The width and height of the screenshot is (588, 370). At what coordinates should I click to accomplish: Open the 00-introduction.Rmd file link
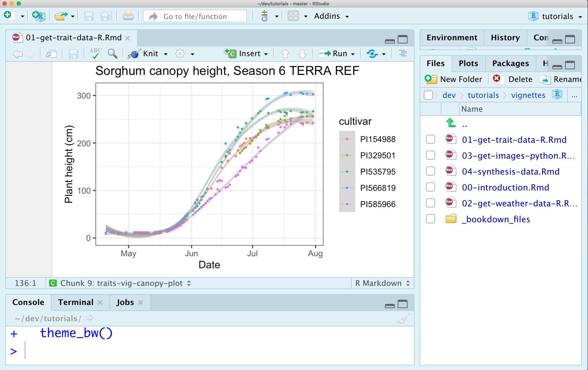point(505,187)
